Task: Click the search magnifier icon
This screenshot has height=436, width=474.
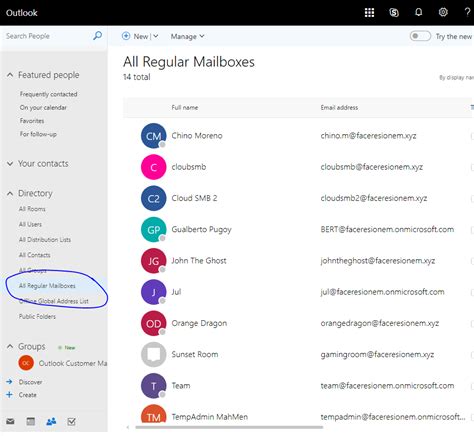Action: point(97,36)
